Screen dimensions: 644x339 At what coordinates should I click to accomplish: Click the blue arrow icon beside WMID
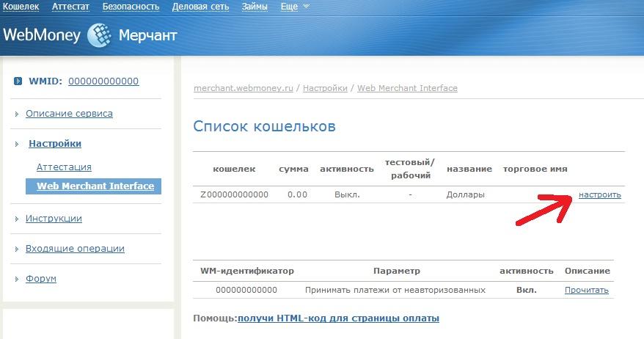(x=18, y=81)
